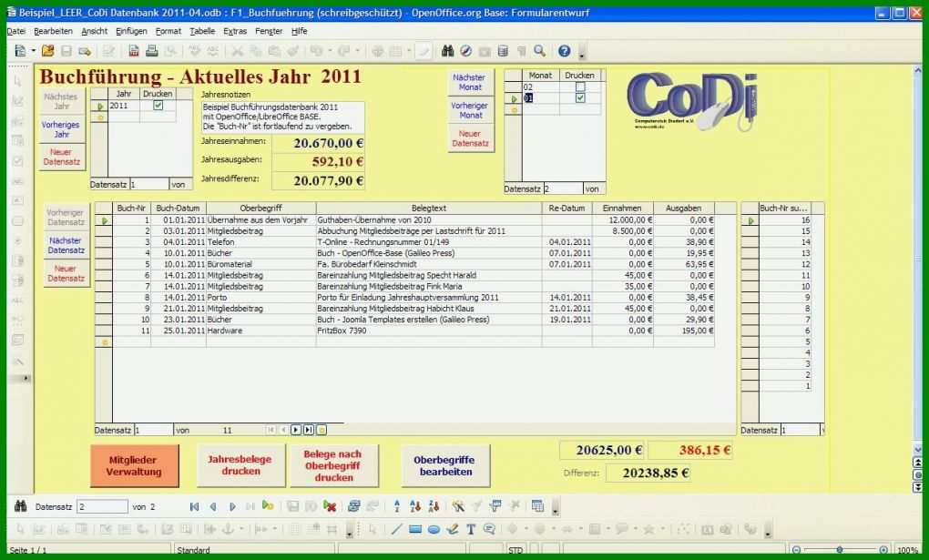Click the New Record icon in the navigation bar
The width and height of the screenshot is (929, 560).
[x=269, y=506]
